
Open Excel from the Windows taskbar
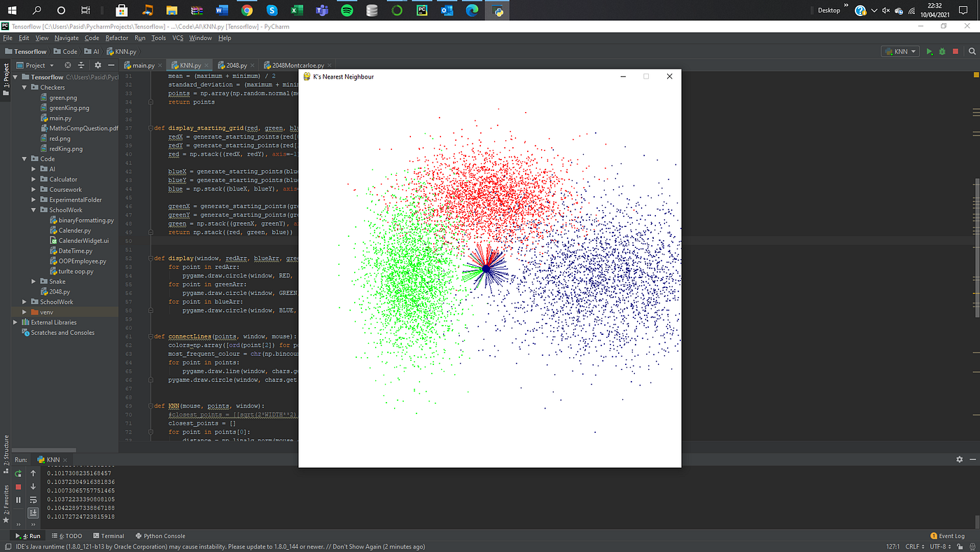pyautogui.click(x=297, y=11)
